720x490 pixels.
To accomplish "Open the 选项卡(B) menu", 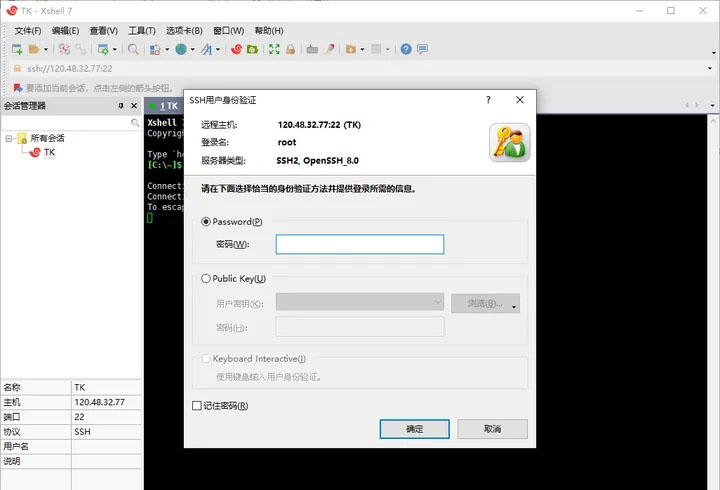I will pyautogui.click(x=184, y=31).
